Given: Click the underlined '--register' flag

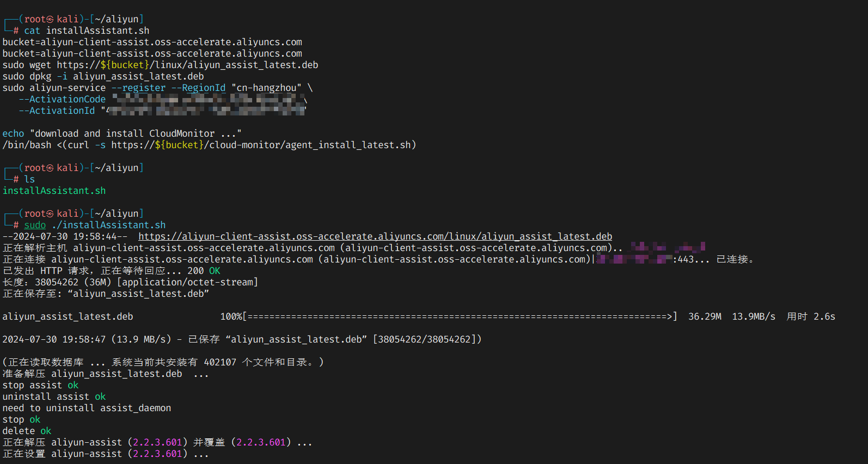Looking at the screenshot, I should point(139,88).
